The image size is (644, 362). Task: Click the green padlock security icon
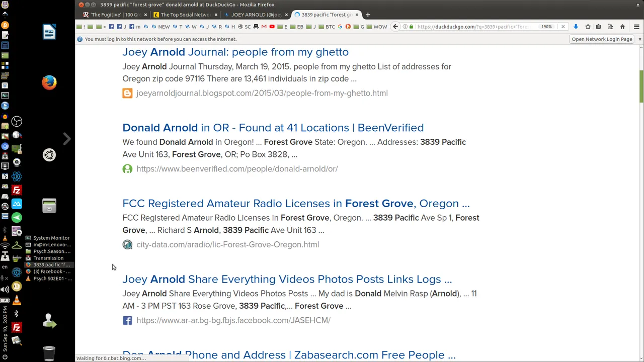pos(412,27)
